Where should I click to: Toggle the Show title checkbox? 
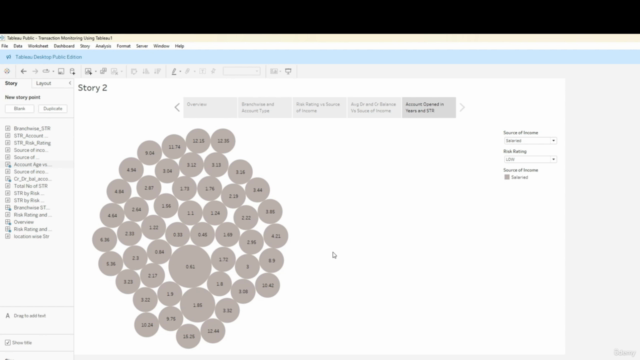click(x=8, y=342)
